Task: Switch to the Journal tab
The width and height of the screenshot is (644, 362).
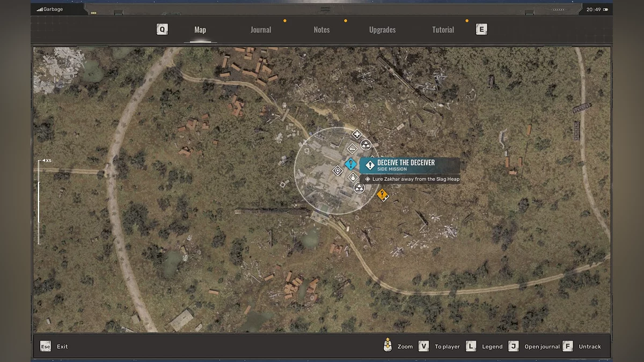Action: (261, 30)
